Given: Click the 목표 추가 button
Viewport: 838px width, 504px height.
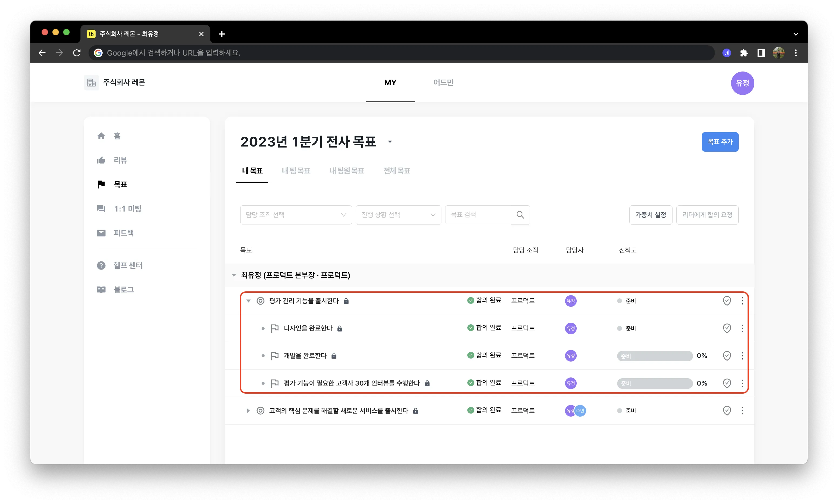Looking at the screenshot, I should coord(720,142).
